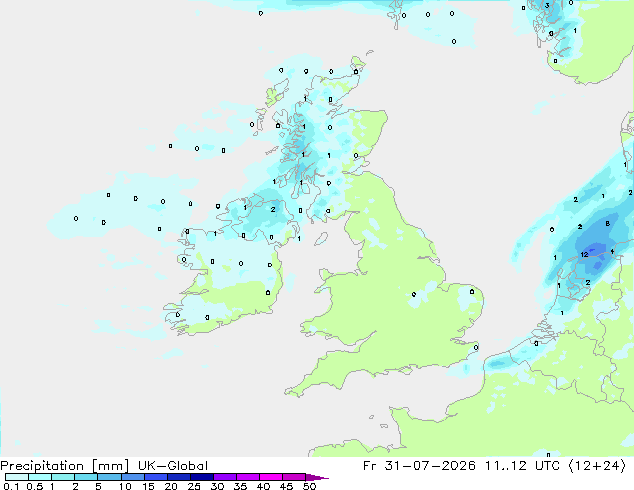Image resolution: width=634 pixels, height=490 pixels.
Task: Choose the 10–15 mm blue legend swatch
Action: tap(132, 477)
